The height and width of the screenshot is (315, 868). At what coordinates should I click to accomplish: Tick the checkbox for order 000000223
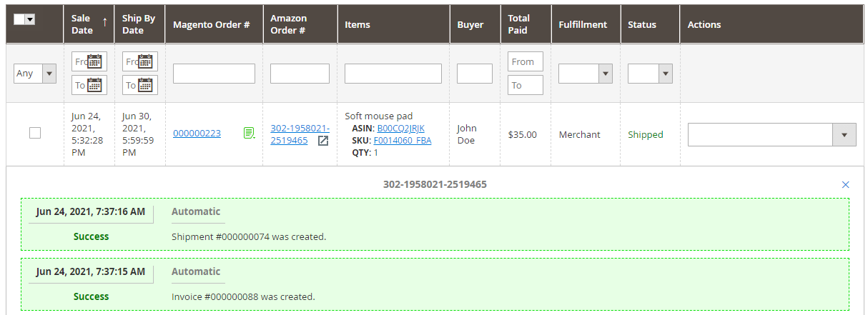pyautogui.click(x=35, y=133)
